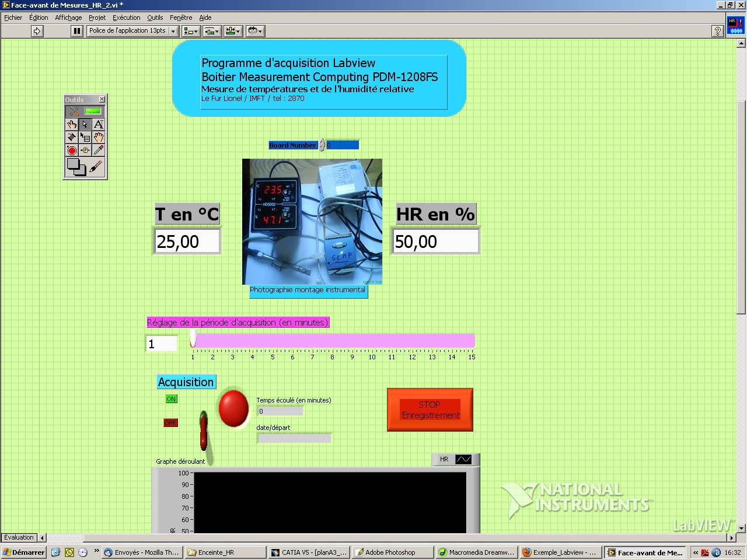The width and height of the screenshot is (747, 560).
Task: Open the Affichage menu
Action: coord(68,17)
